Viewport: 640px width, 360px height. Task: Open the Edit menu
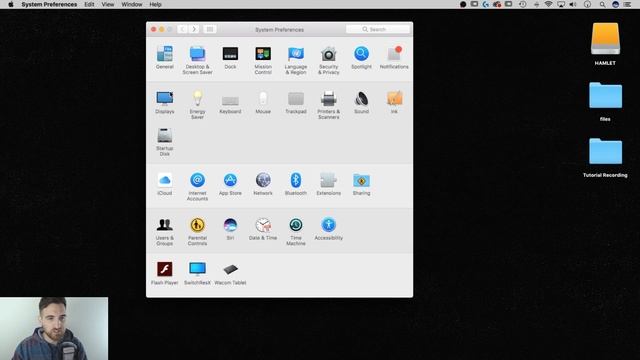pos(89,4)
